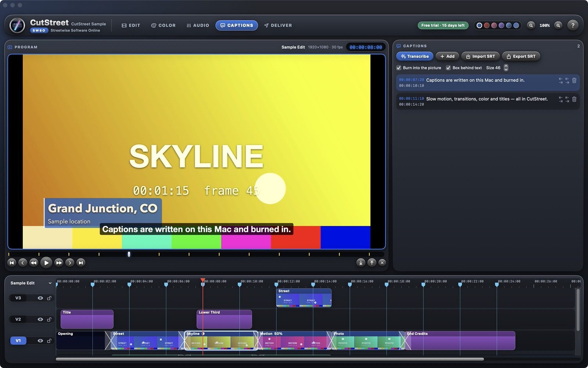Image resolution: width=588 pixels, height=368 pixels.
Task: Go to the Deliver tab
Action: [278, 25]
